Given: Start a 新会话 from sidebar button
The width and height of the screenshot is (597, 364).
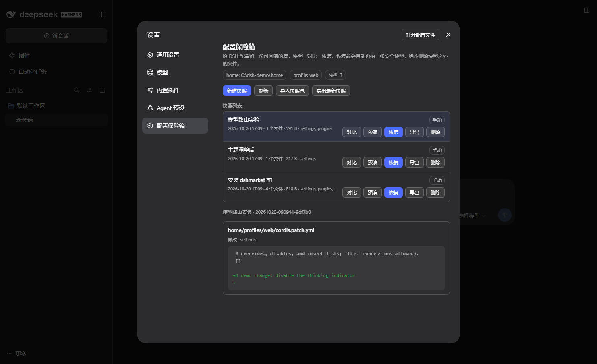Looking at the screenshot, I should (56, 36).
